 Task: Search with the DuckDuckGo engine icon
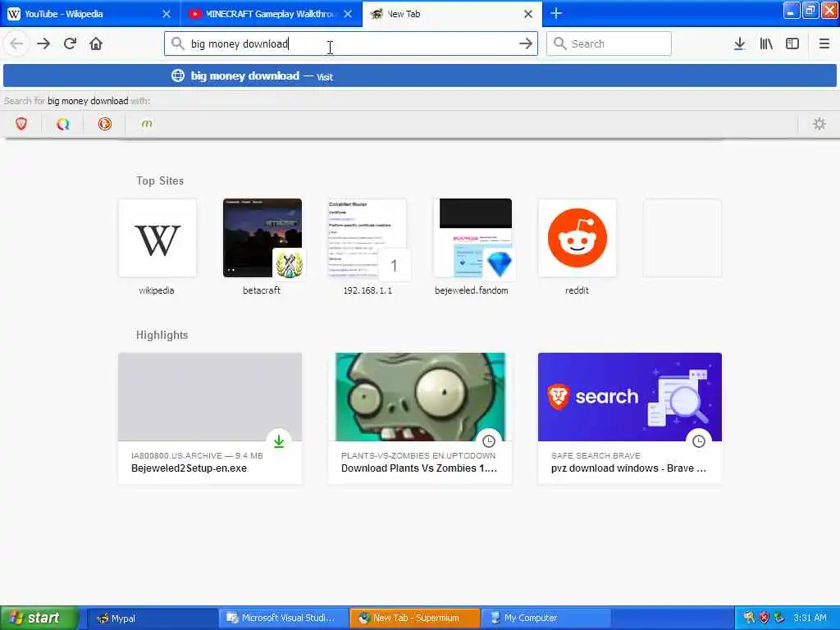(x=104, y=124)
